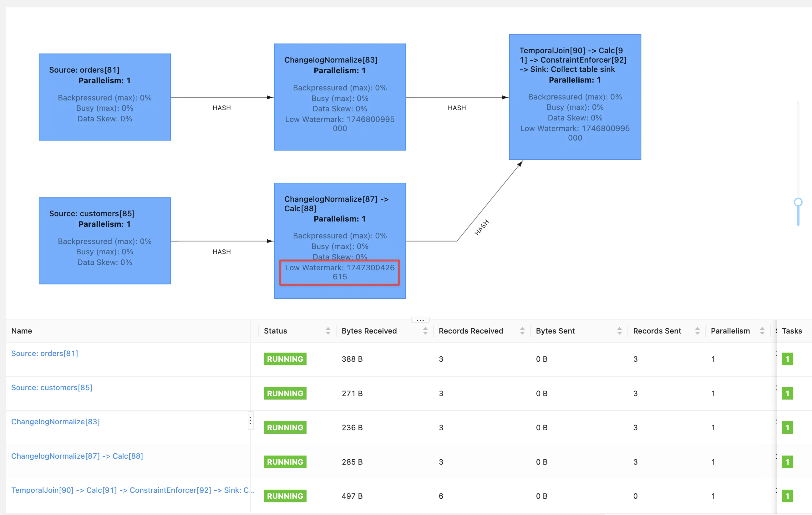Sort table by Bytes Received column
The image size is (812, 515).
point(425,331)
